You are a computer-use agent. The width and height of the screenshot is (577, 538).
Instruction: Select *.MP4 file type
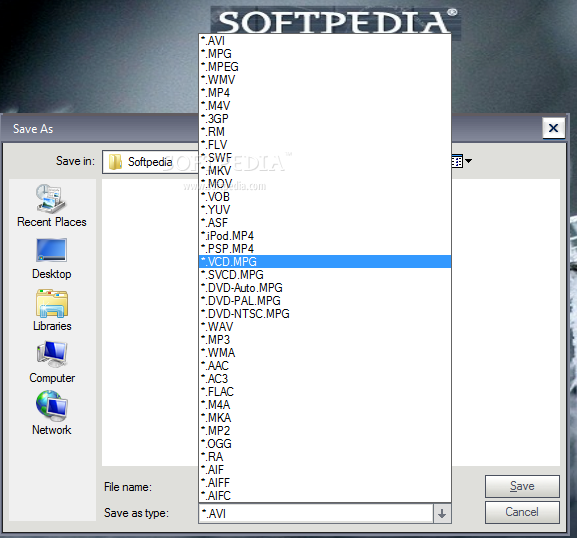point(325,93)
